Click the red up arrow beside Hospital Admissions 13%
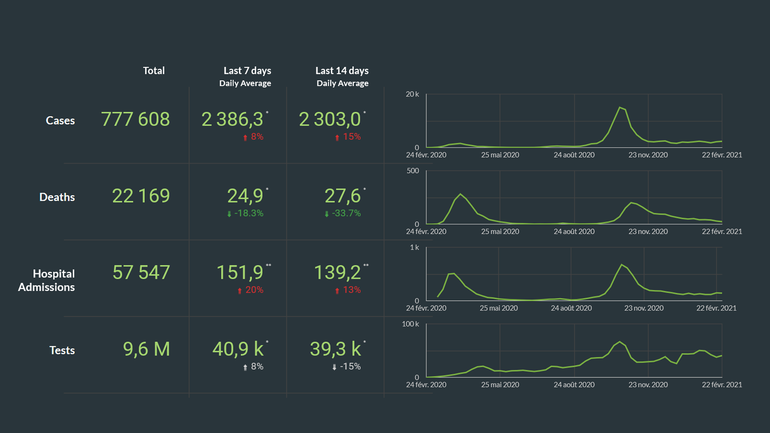 pyautogui.click(x=339, y=290)
